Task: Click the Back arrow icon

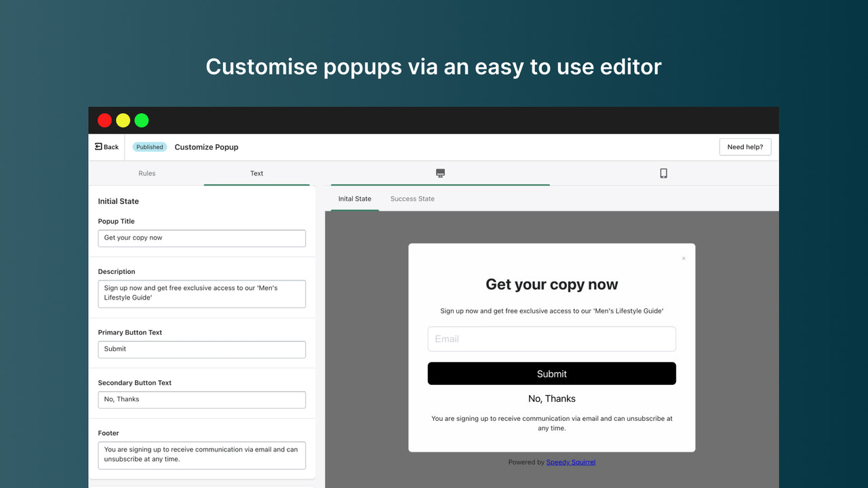Action: pos(99,146)
